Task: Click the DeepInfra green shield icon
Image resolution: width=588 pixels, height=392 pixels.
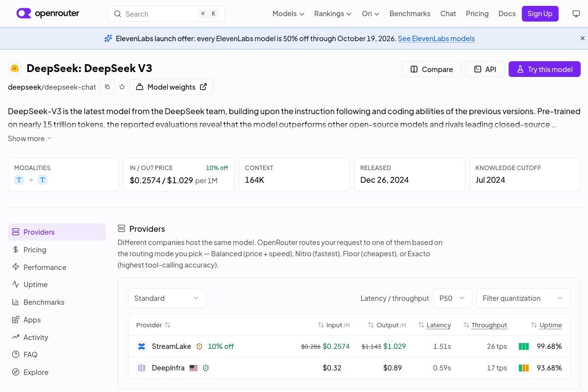Action: 206,368
